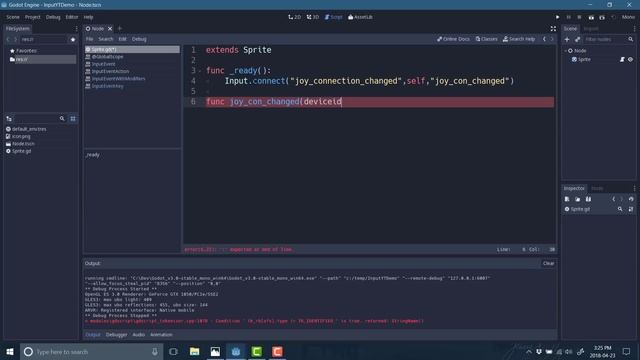Click the file search magnifier icon

[62, 119]
